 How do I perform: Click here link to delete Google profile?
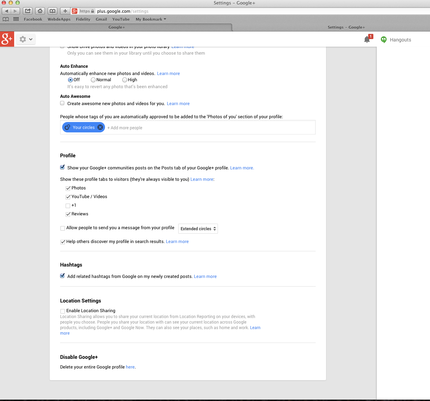pyautogui.click(x=130, y=367)
